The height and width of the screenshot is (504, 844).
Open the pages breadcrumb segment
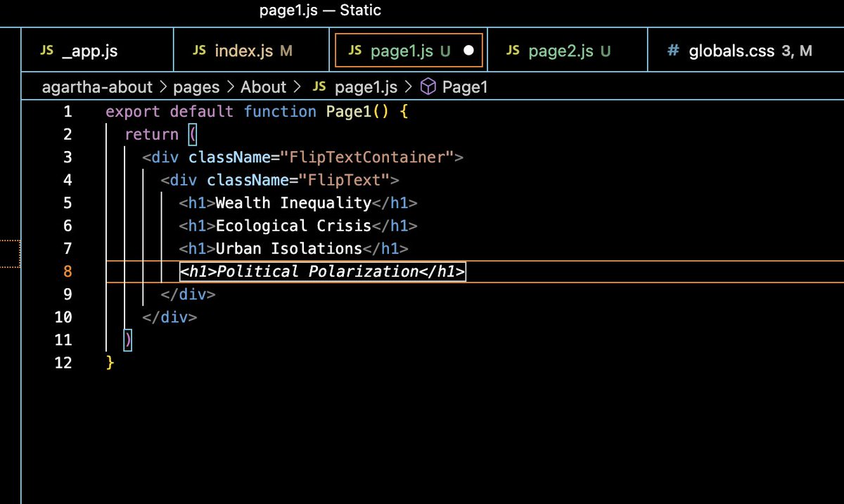tap(197, 87)
